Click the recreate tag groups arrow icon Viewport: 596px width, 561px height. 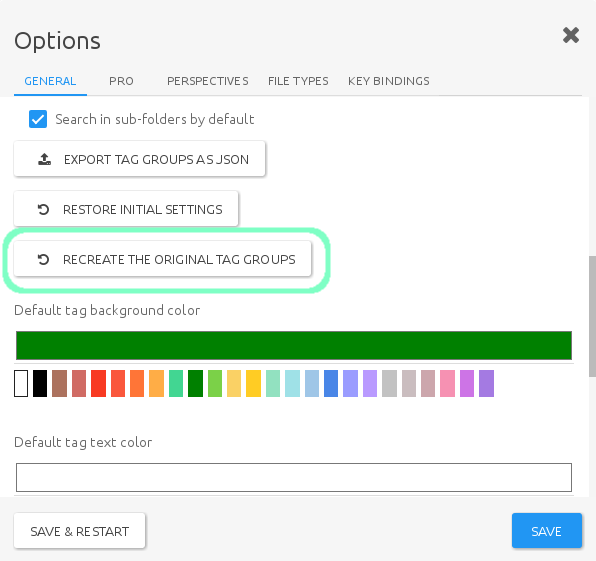(43, 260)
